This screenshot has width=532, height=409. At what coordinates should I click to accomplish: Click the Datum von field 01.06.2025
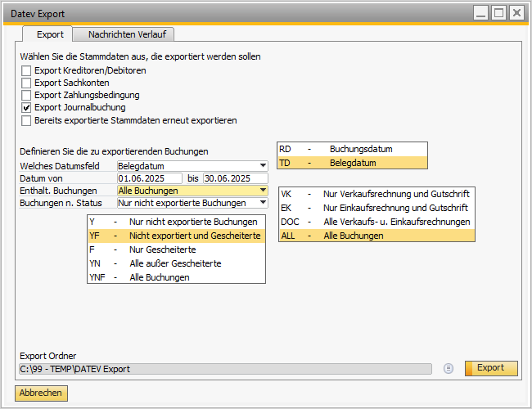150,178
